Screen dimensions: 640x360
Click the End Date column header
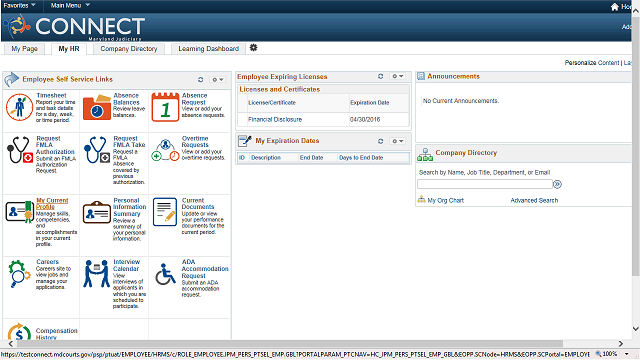[311, 158]
